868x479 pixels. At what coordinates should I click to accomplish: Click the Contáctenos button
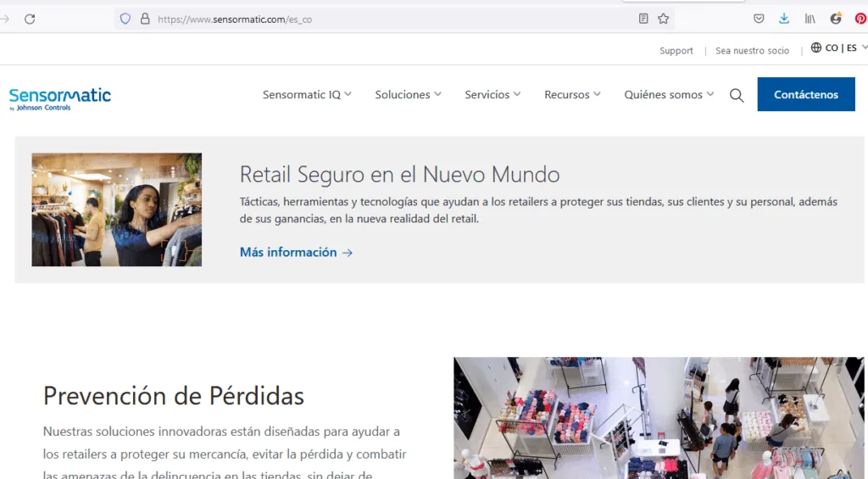805,95
